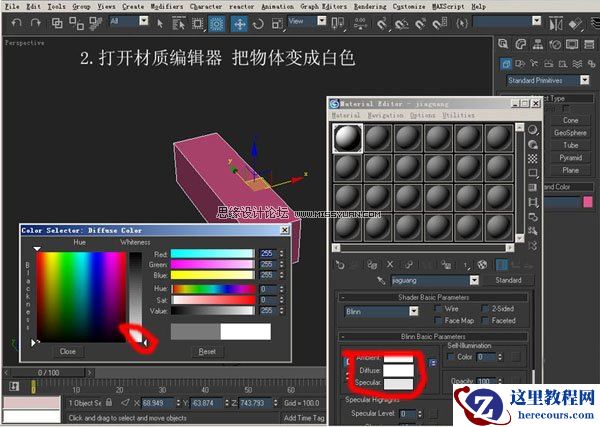Open the Display command panel tab
The width and height of the screenshot is (600, 427).
point(572,44)
